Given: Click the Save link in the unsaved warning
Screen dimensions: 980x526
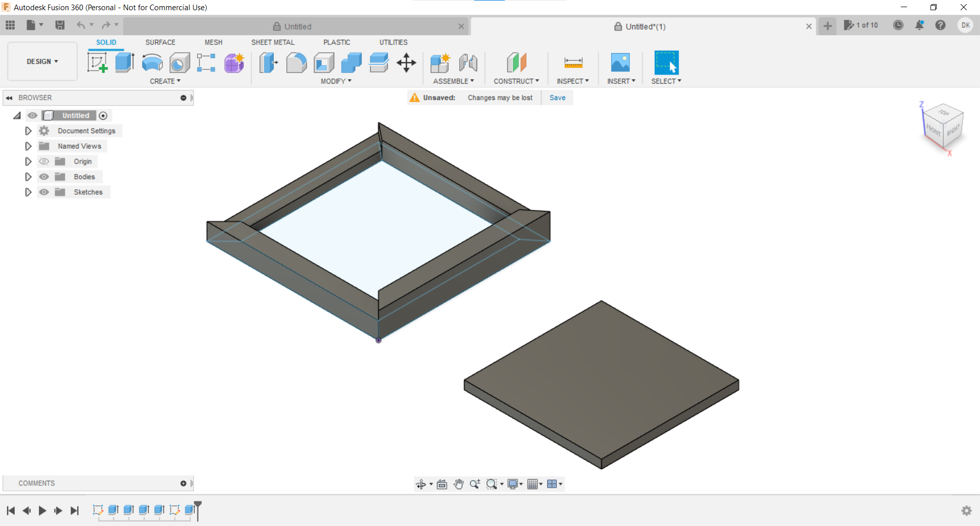Looking at the screenshot, I should (x=557, y=98).
